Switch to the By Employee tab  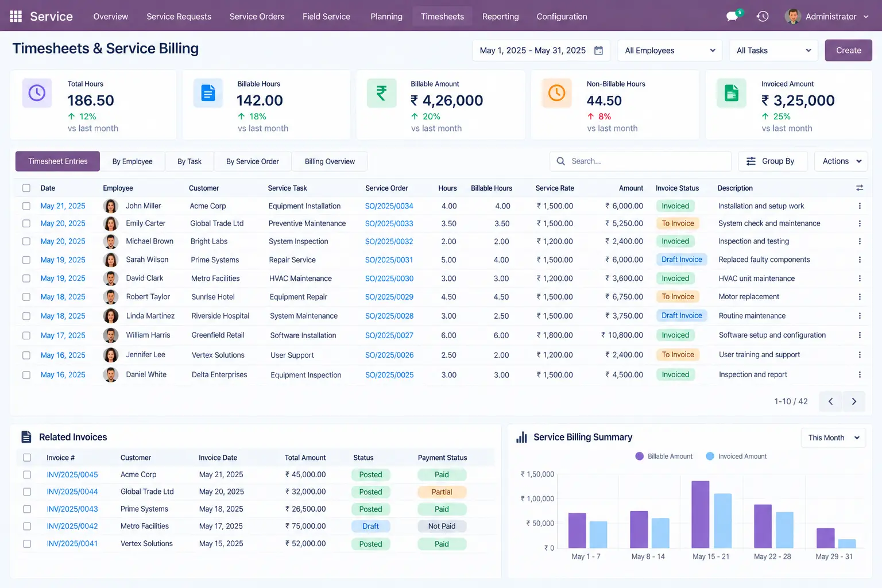tap(133, 161)
